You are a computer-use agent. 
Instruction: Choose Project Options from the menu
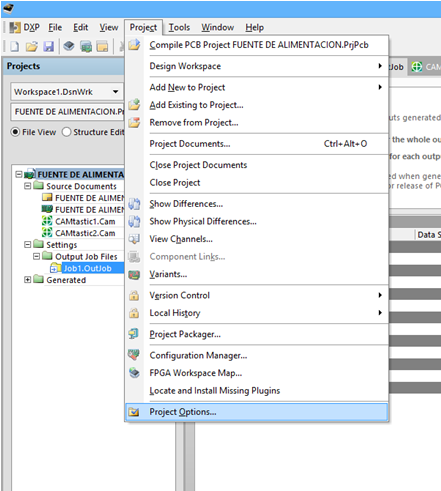pos(257,412)
